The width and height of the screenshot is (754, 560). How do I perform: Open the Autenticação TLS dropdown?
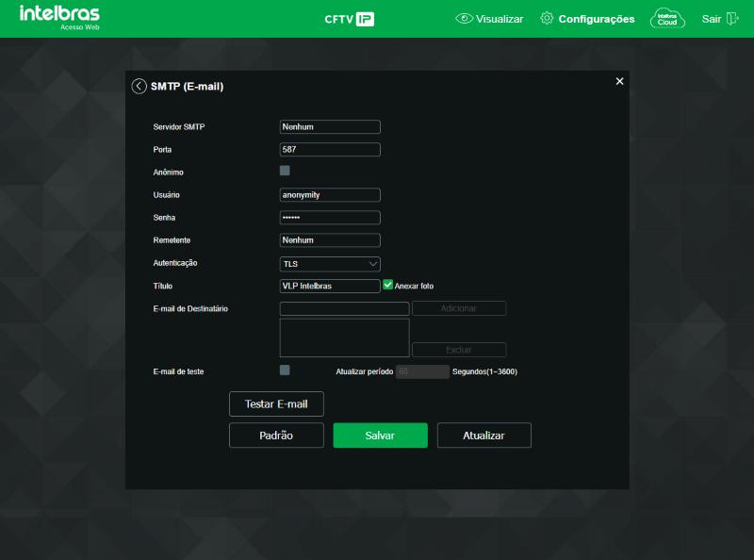pos(330,264)
